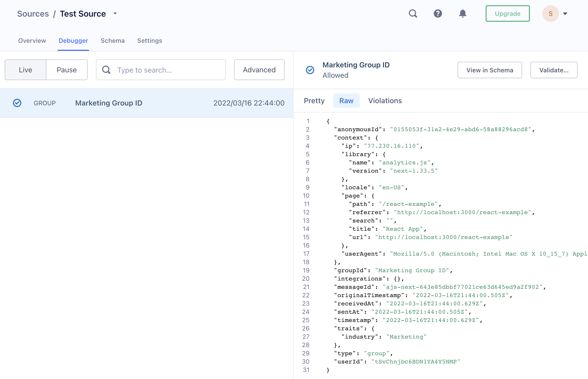This screenshot has width=588, height=379.
Task: Click the title value React App
Action: pyautogui.click(x=403, y=229)
